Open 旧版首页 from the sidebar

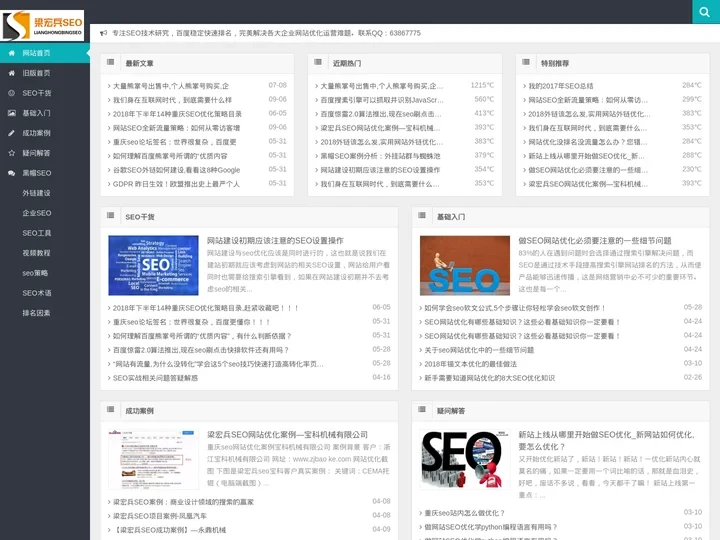pos(45,73)
